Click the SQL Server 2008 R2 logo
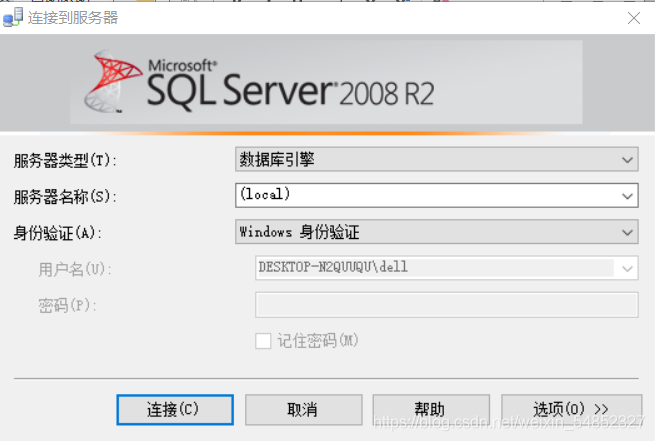Viewport: 655px width, 441px height. click(259, 83)
